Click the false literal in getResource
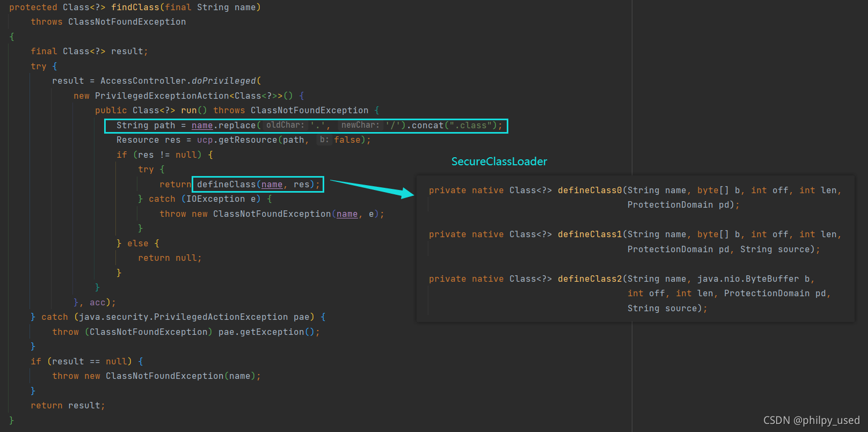This screenshot has width=868, height=432. [x=347, y=140]
